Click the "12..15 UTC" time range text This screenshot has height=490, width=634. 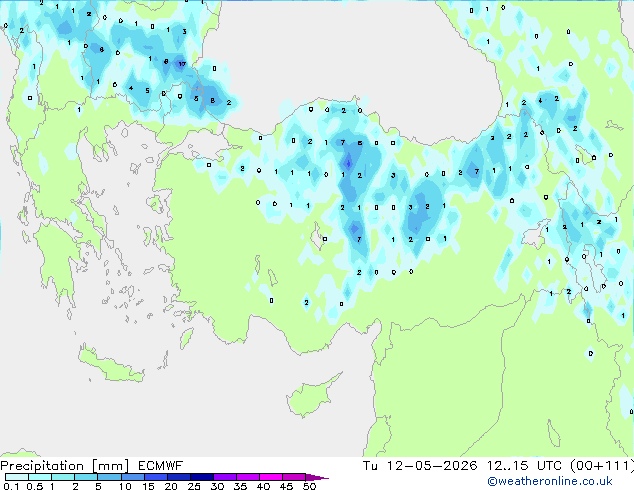pyautogui.click(x=524, y=466)
